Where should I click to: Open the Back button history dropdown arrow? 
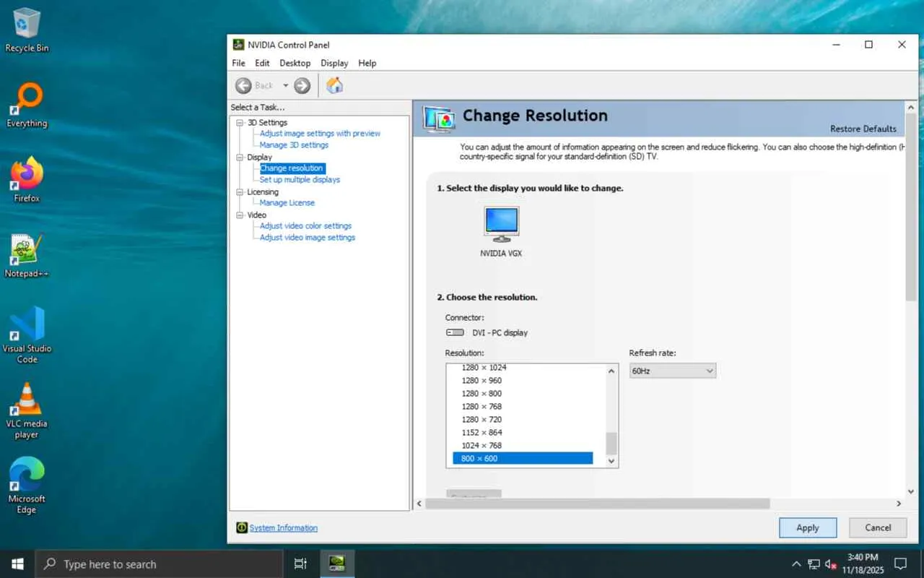[x=285, y=86]
